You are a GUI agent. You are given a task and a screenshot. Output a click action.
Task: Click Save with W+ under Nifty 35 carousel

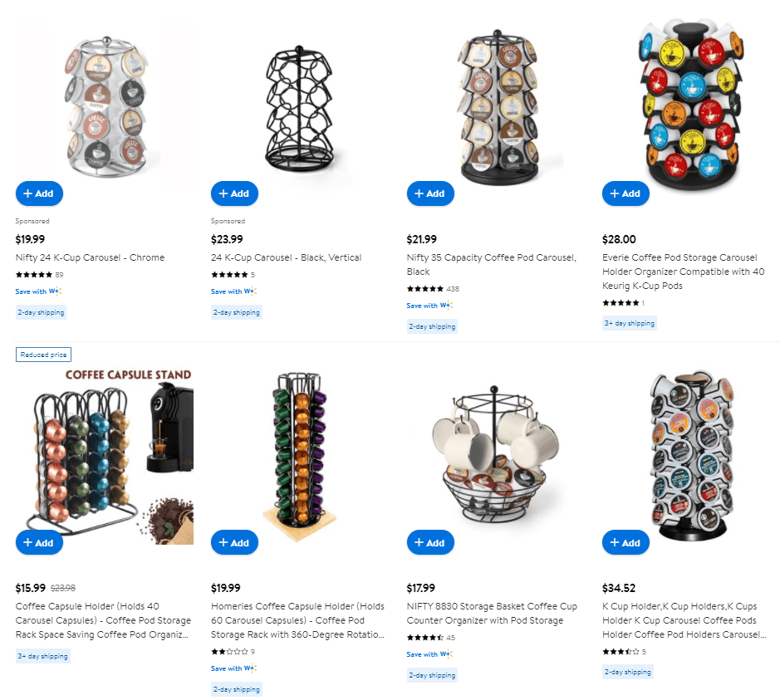pyautogui.click(x=429, y=306)
